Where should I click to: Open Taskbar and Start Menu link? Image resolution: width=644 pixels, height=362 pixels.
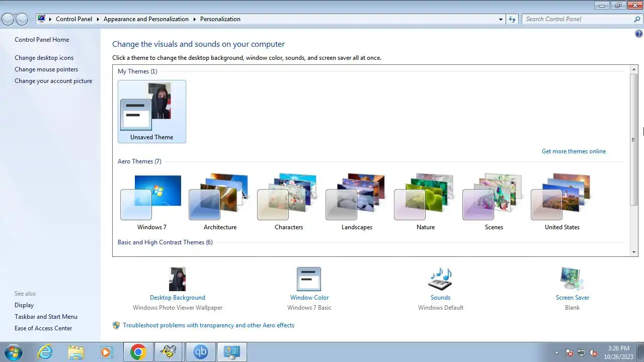46,317
